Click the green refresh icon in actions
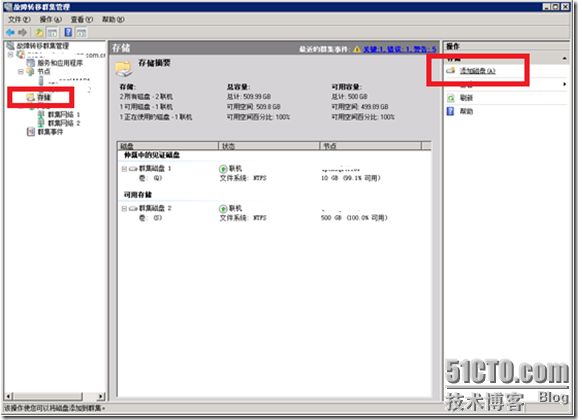The image size is (578, 420). coord(450,98)
